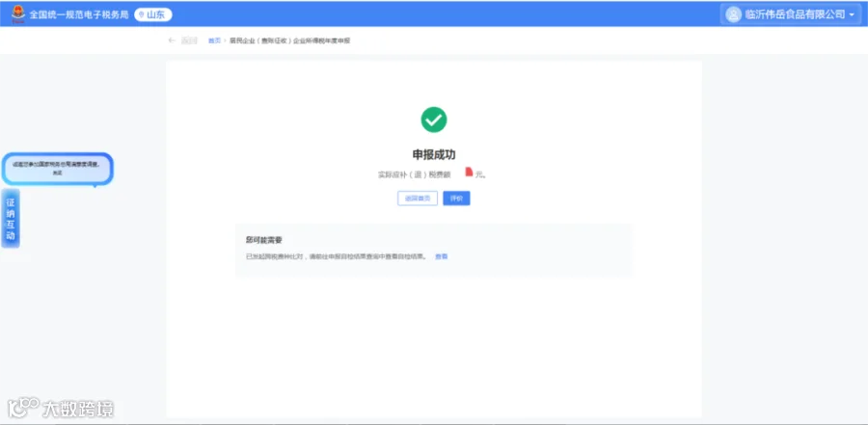Click the green success checkmark icon
This screenshot has height=425, width=868.
pyautogui.click(x=434, y=120)
